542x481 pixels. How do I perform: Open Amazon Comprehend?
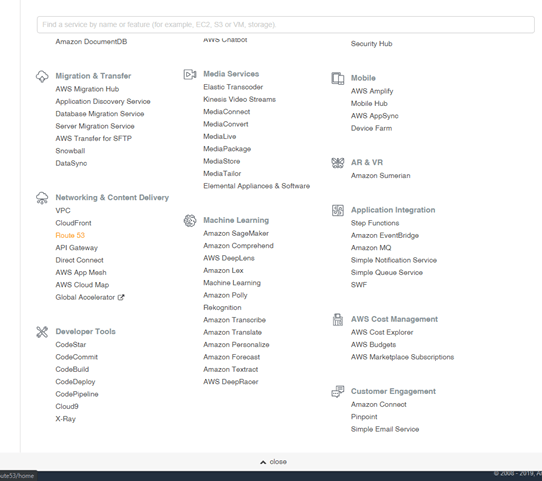(x=238, y=246)
